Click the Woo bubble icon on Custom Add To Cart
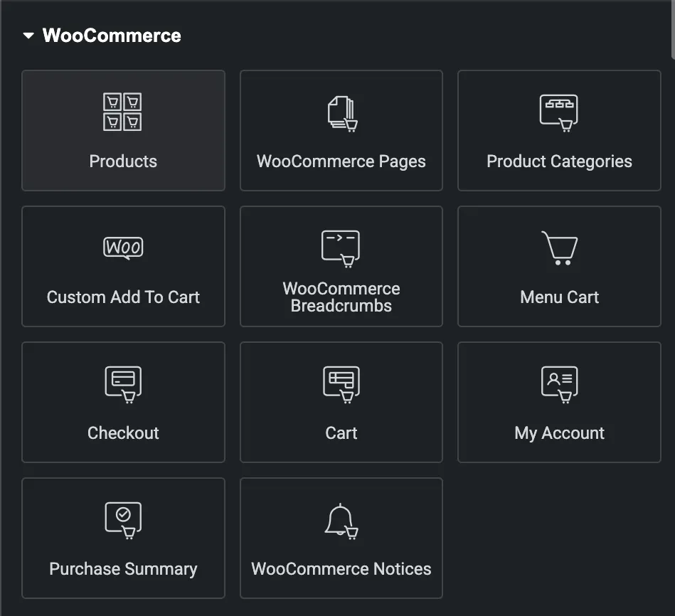This screenshot has width=675, height=616. point(123,248)
